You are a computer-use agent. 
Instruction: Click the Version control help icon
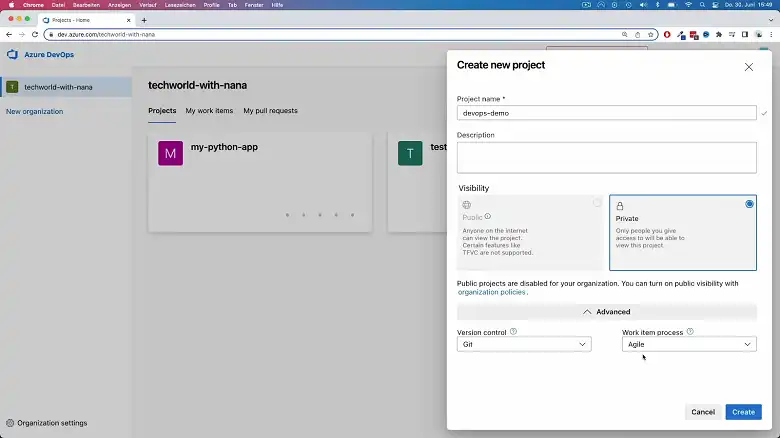pos(513,331)
